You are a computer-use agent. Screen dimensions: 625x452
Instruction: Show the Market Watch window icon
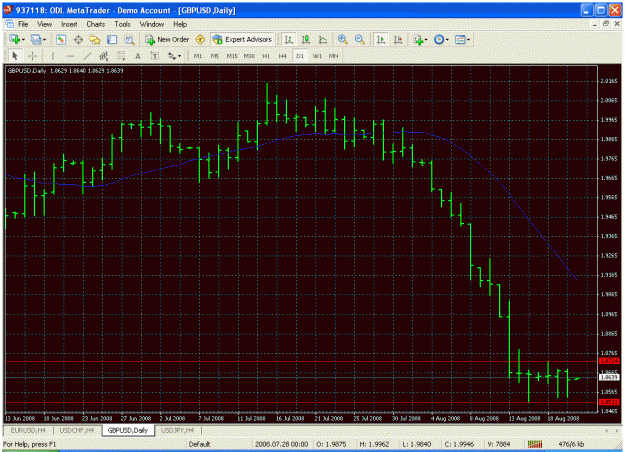pyautogui.click(x=61, y=39)
